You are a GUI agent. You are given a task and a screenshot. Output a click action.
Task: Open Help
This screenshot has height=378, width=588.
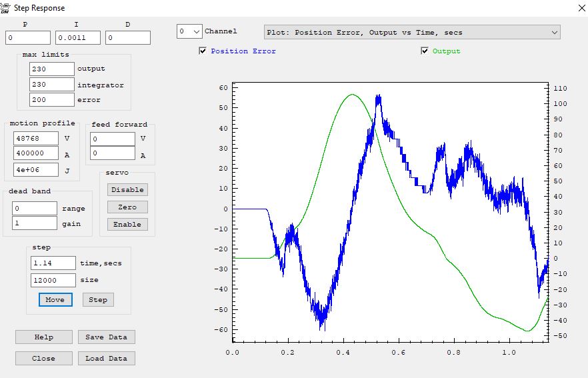pos(43,337)
